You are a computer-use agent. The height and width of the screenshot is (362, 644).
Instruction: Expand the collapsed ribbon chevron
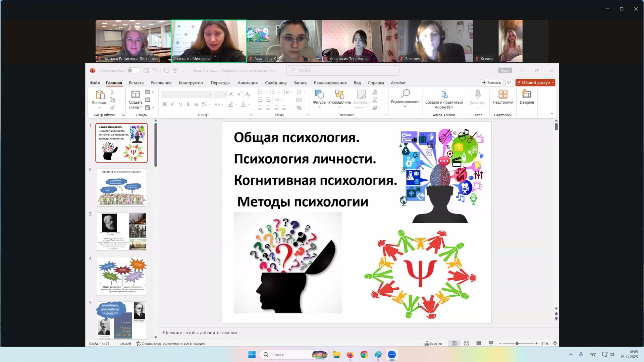click(552, 114)
